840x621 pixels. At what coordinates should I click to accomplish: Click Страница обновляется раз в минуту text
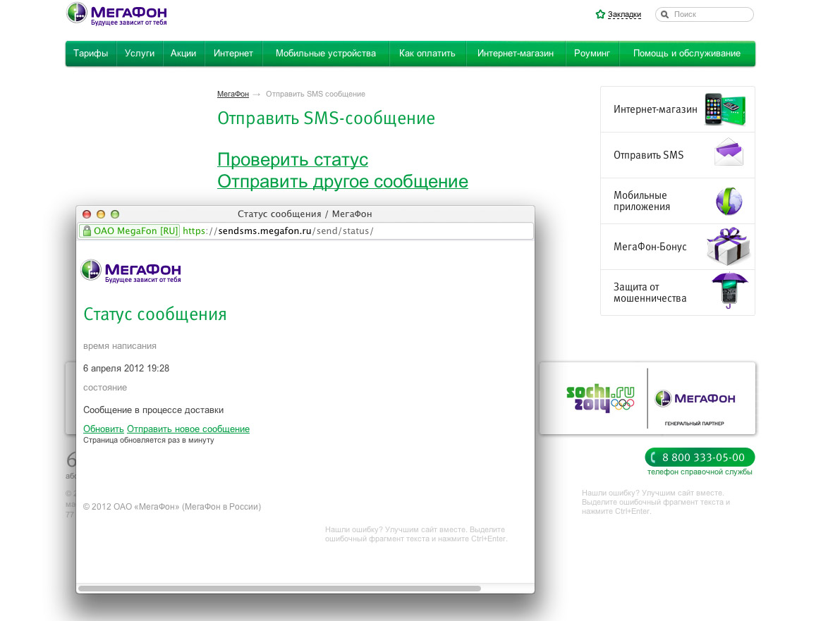tap(148, 440)
